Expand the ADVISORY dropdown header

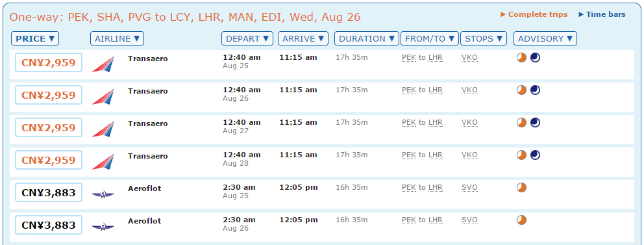tap(545, 38)
